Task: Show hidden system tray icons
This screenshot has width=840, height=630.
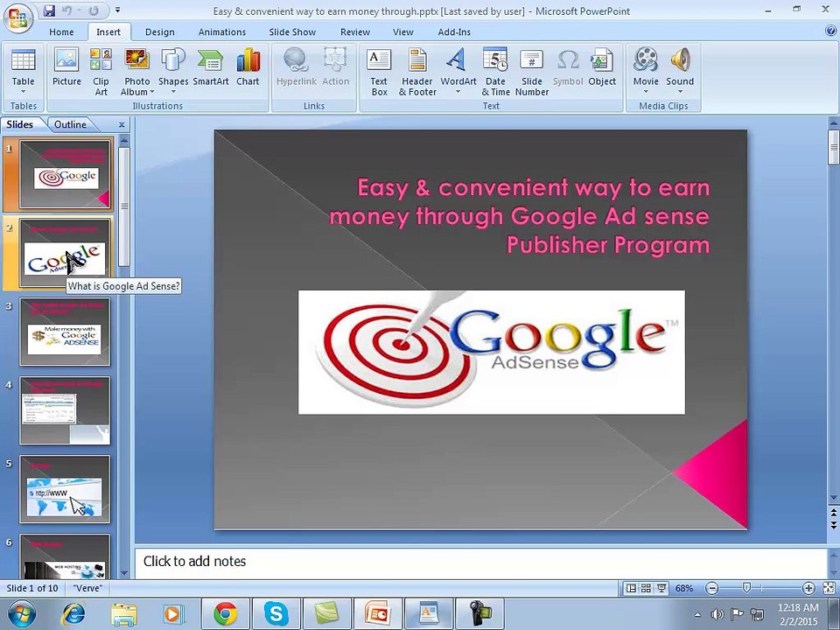Action: (697, 615)
